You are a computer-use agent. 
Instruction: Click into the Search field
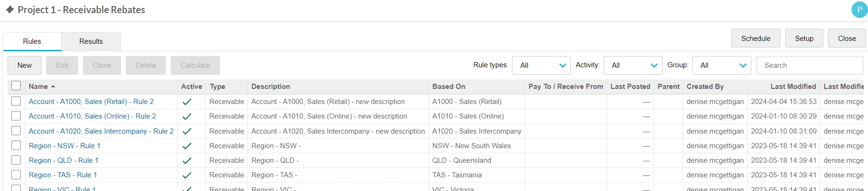[810, 65]
